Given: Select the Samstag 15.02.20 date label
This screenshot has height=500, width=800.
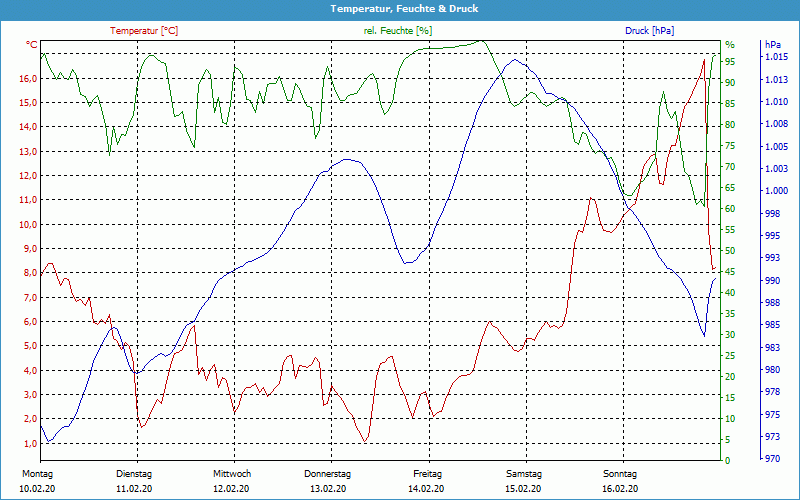Looking at the screenshot, I should pyautogui.click(x=523, y=481).
